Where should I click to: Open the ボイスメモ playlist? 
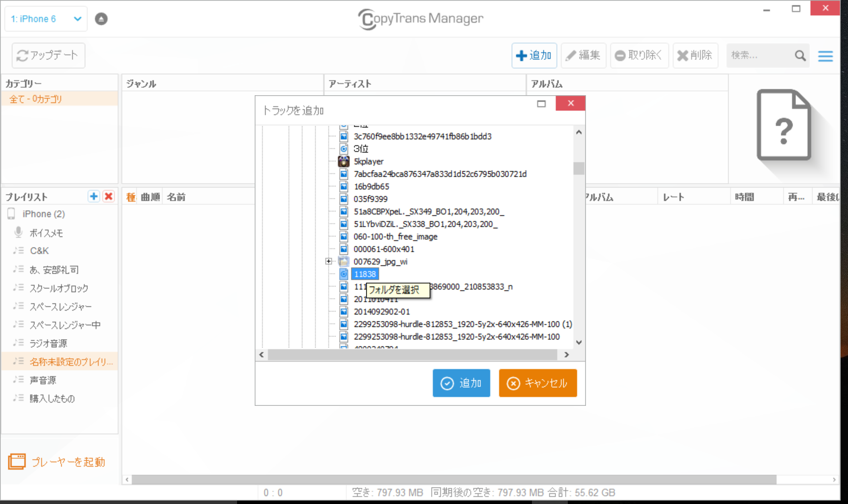click(x=46, y=233)
